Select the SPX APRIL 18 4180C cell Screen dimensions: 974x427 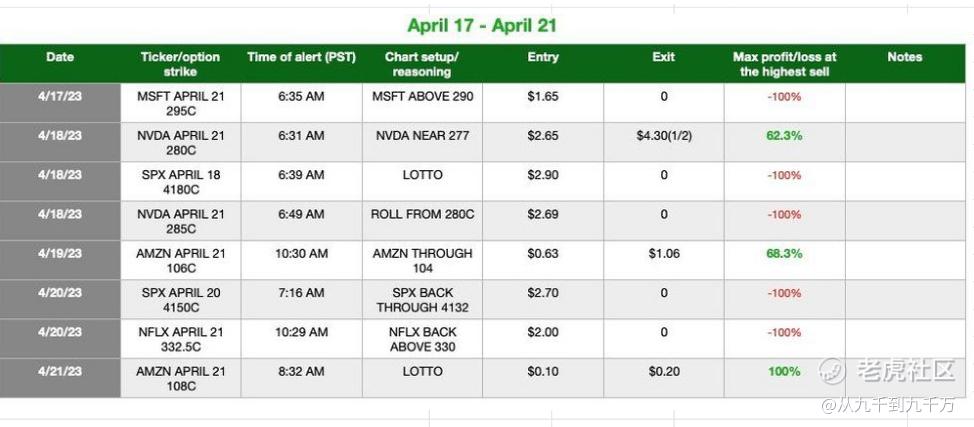[x=180, y=181]
